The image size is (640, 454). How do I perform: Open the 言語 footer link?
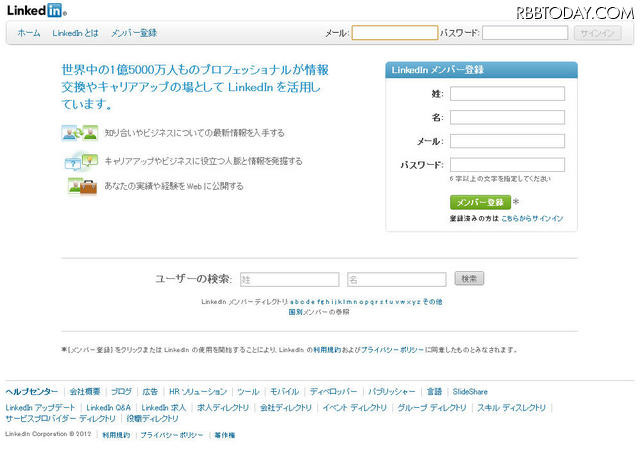click(x=434, y=392)
